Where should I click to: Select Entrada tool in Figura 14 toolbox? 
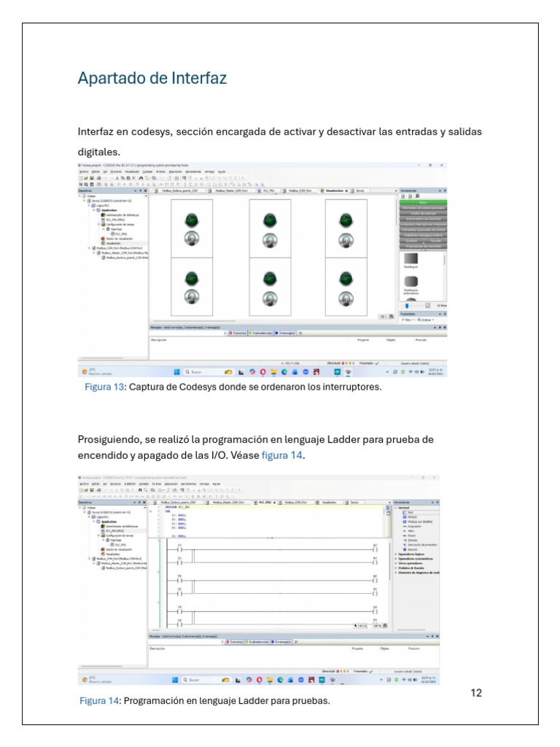[410, 541]
